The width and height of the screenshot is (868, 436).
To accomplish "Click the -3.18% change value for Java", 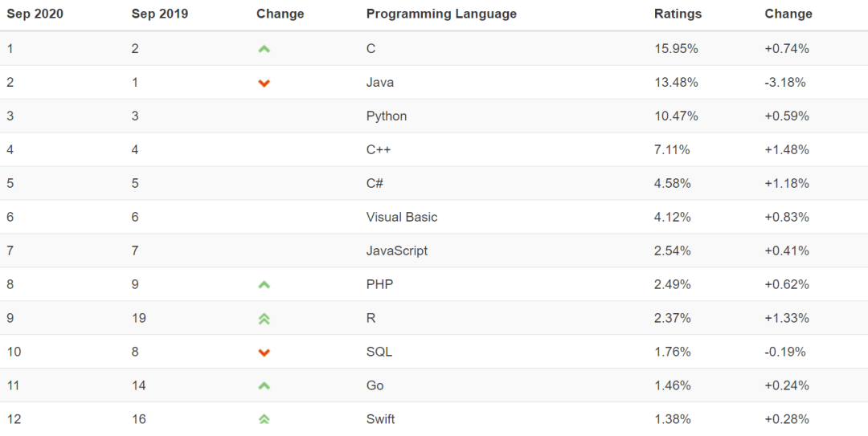I will 785,83.
